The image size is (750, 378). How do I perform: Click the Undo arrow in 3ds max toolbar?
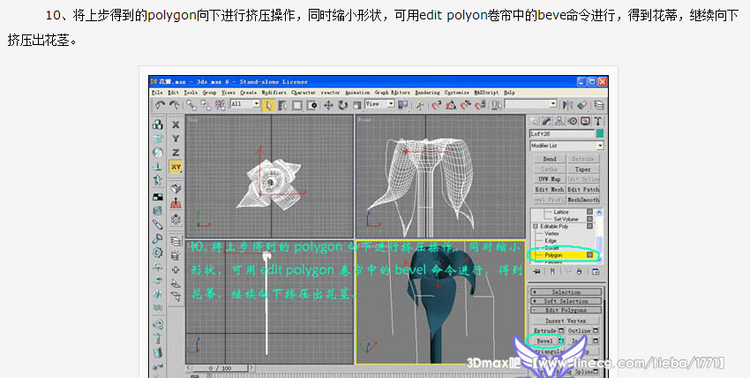(160, 105)
